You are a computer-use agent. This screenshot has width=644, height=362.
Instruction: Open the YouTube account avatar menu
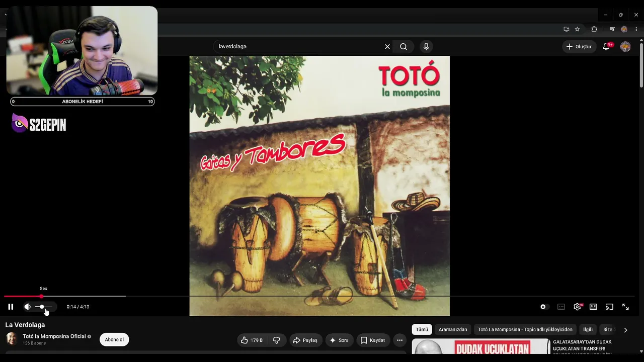pyautogui.click(x=625, y=46)
